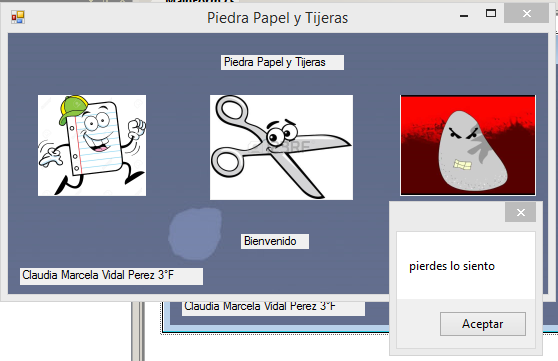
Task: Select the running paper cartoon picture
Action: coord(92,145)
